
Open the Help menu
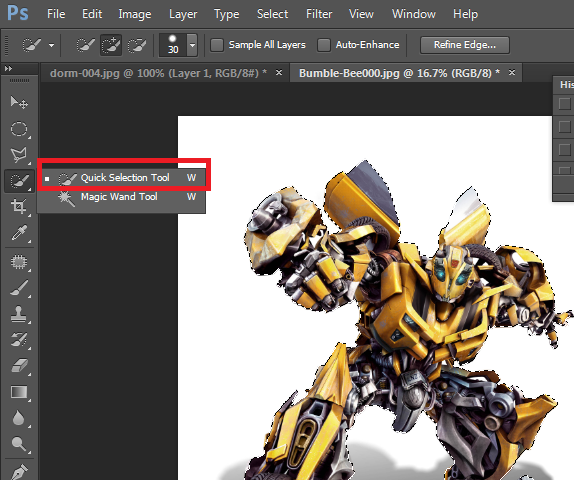point(465,14)
